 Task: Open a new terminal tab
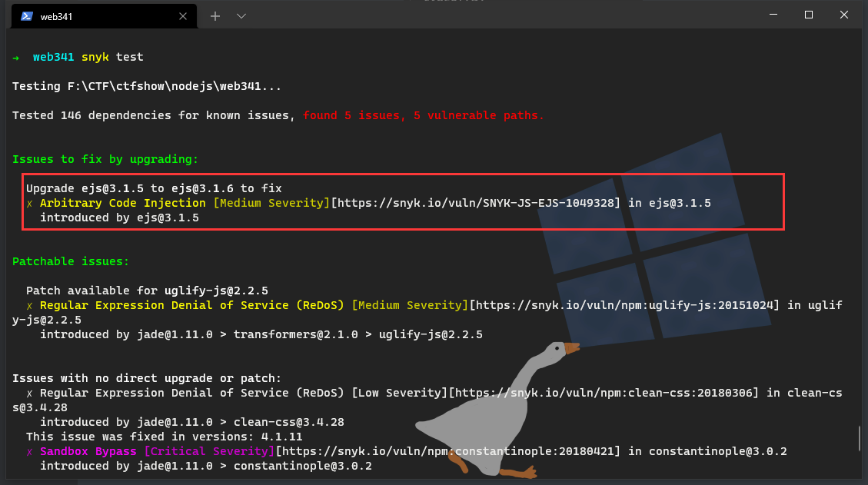click(x=215, y=16)
